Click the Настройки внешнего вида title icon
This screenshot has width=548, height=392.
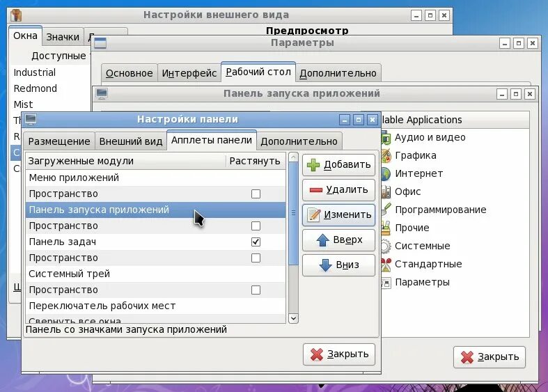[16, 15]
